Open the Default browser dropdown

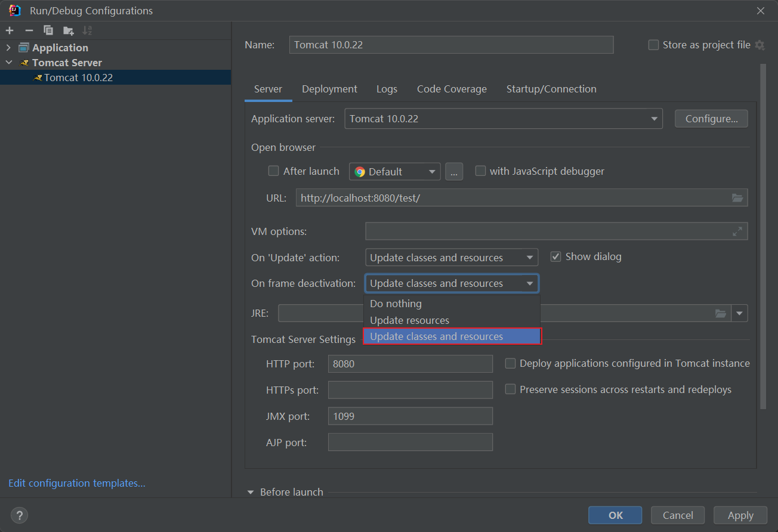pyautogui.click(x=395, y=172)
